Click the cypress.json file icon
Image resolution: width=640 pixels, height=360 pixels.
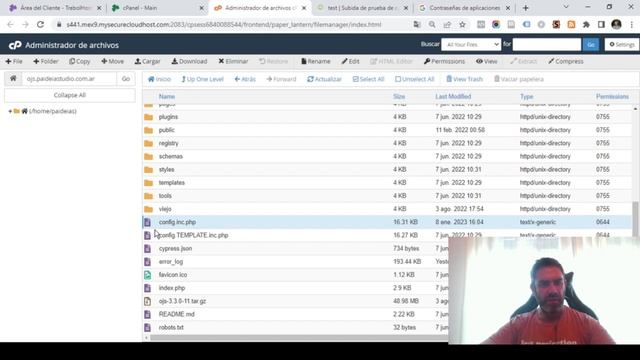point(147,249)
